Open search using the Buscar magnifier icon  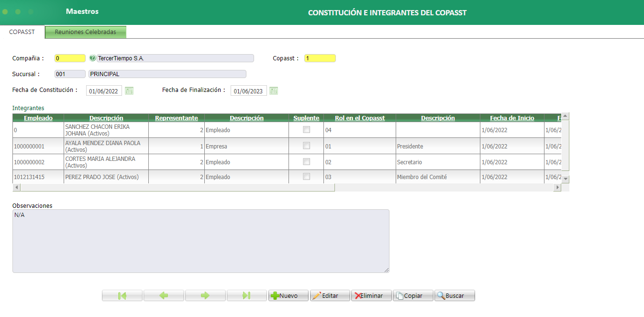(441, 295)
